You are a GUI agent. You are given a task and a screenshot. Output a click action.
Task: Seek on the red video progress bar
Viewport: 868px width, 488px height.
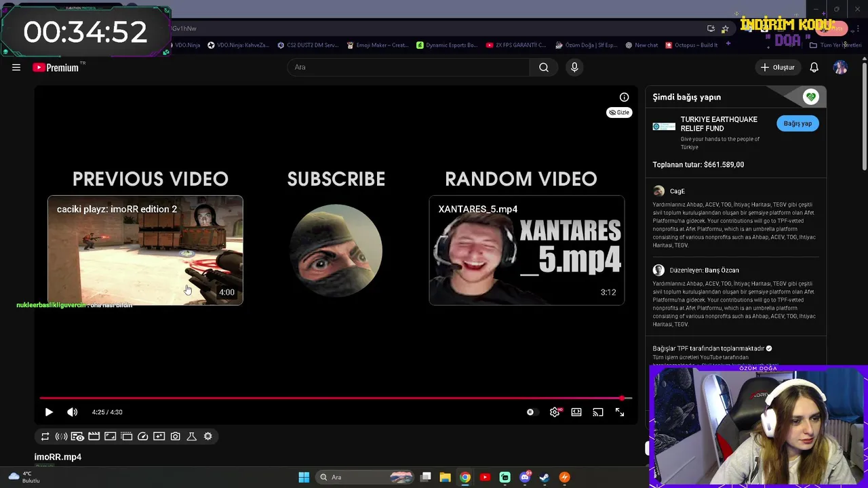pos(336,399)
